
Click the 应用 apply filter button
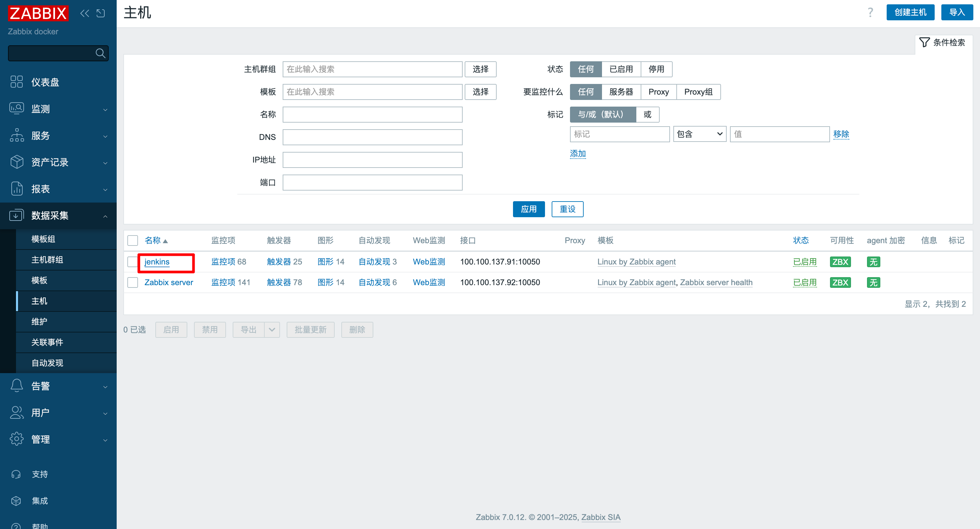pyautogui.click(x=528, y=209)
